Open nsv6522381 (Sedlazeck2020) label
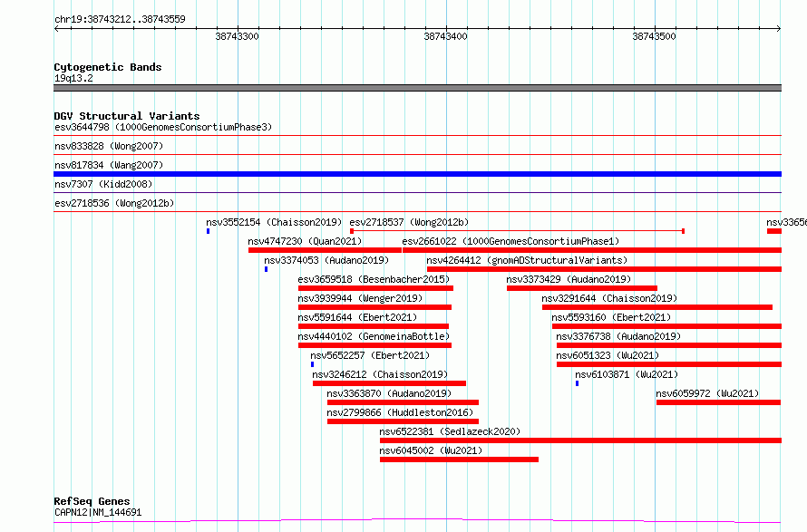 tap(450, 431)
